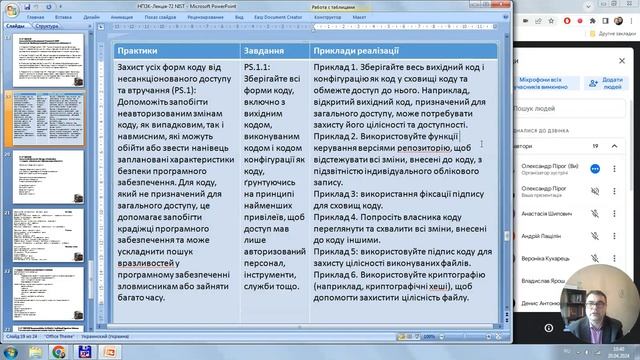Screen dimensions: 640x360
Task: Click the zoom out minus button
Action: (x=441, y=337)
